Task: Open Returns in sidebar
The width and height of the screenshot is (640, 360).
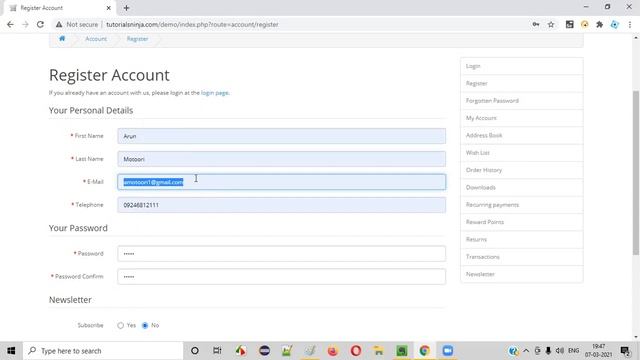Action: point(522,240)
